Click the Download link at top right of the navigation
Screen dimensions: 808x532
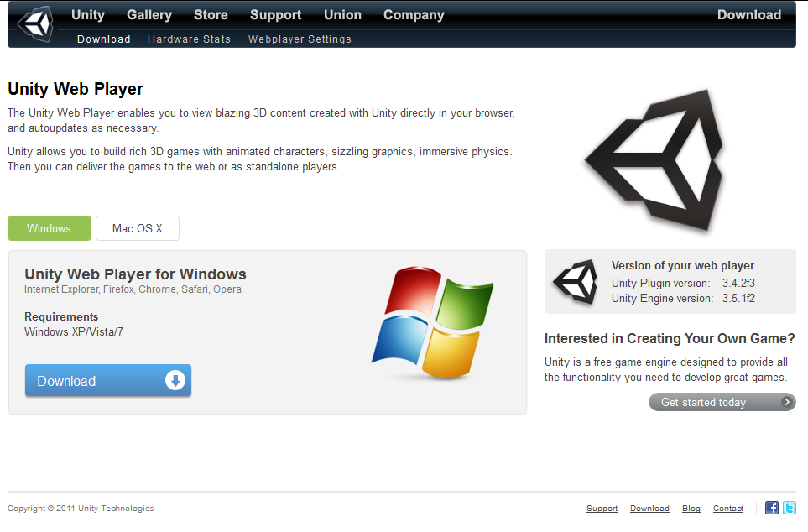point(749,15)
